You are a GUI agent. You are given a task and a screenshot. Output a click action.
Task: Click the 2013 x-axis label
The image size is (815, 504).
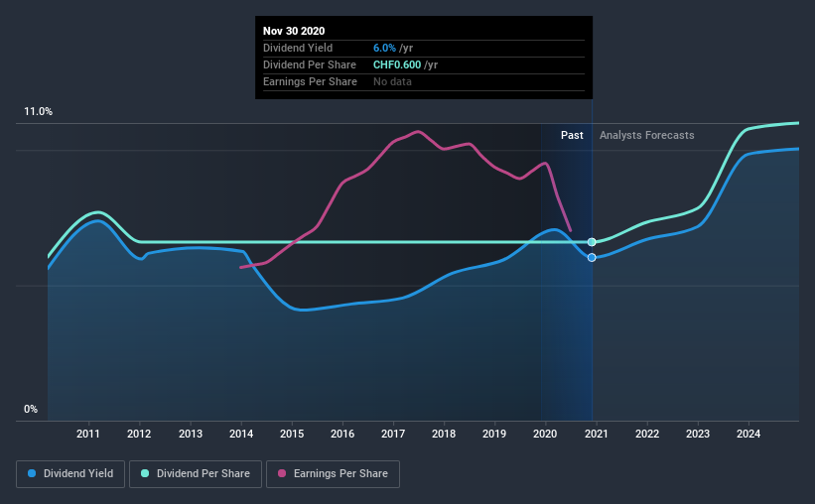click(x=191, y=434)
